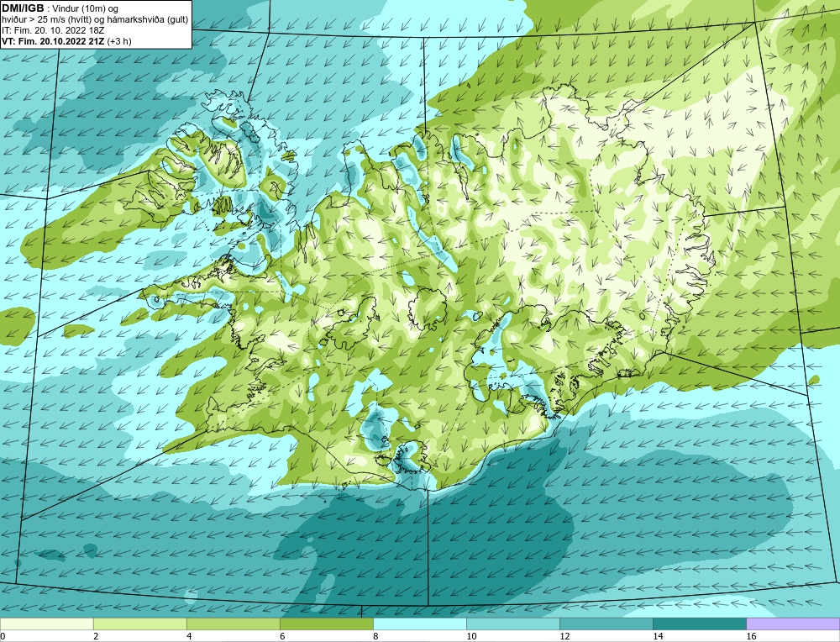Click the purple legend swatch above 16 m/s
Screen dimensions: 840x642
(x=793, y=624)
